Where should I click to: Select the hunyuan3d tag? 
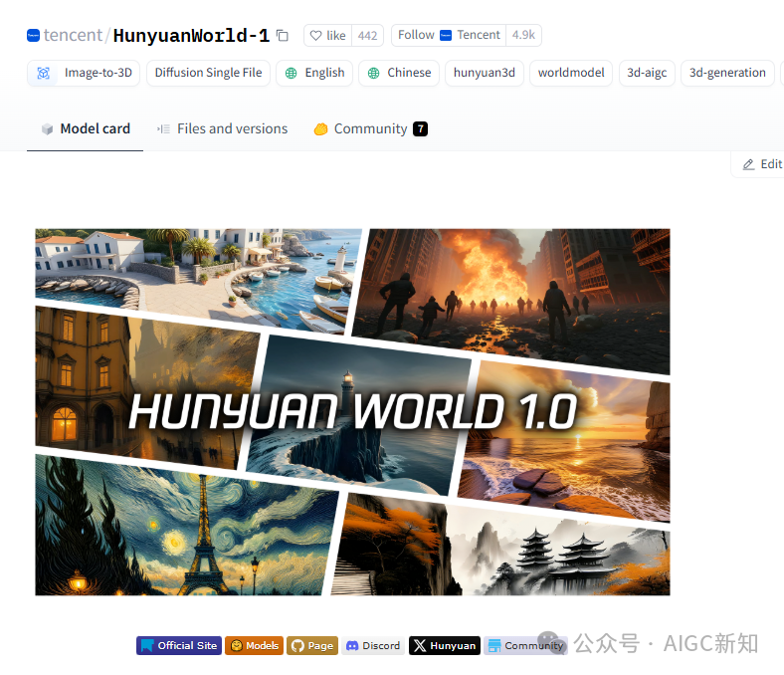[484, 73]
